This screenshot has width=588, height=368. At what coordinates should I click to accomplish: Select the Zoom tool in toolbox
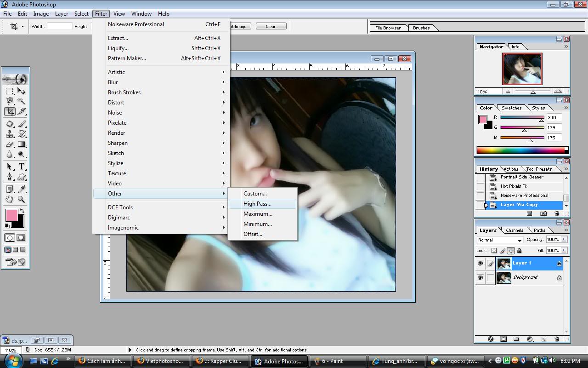coord(21,199)
